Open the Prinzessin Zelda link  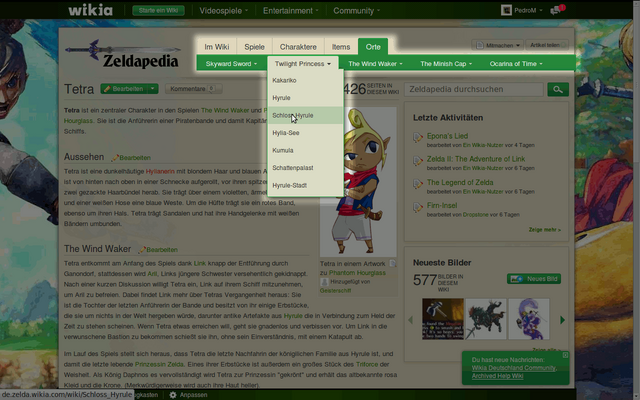(x=159, y=364)
